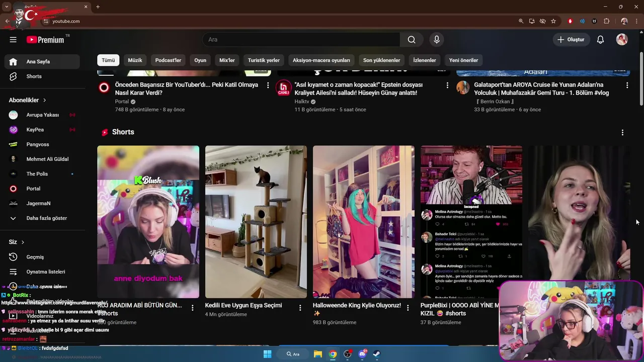The height and width of the screenshot is (362, 644).
Task: Open Steam from the taskbar
Action: [376, 354]
